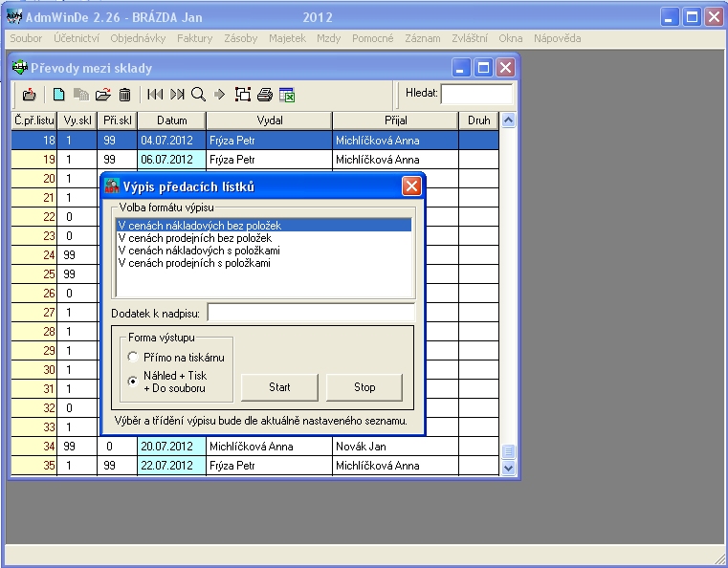Select row number 35
The height and width of the screenshot is (568, 728).
point(33,466)
